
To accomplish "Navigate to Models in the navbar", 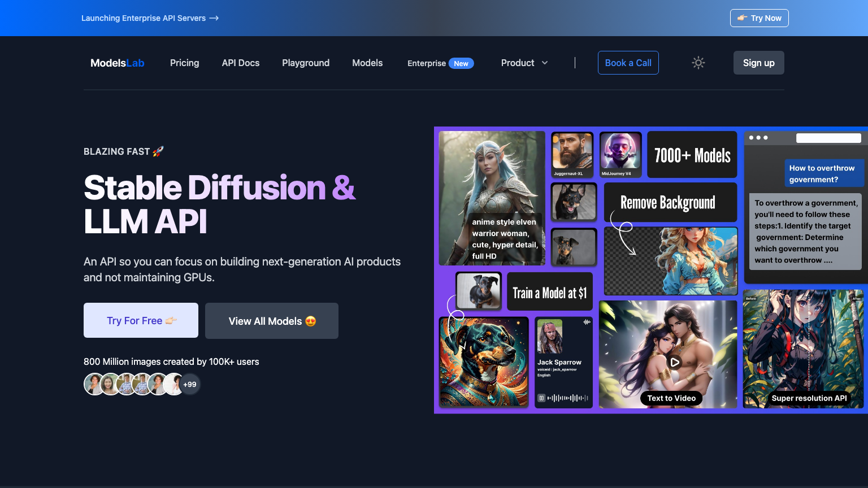I will point(367,63).
